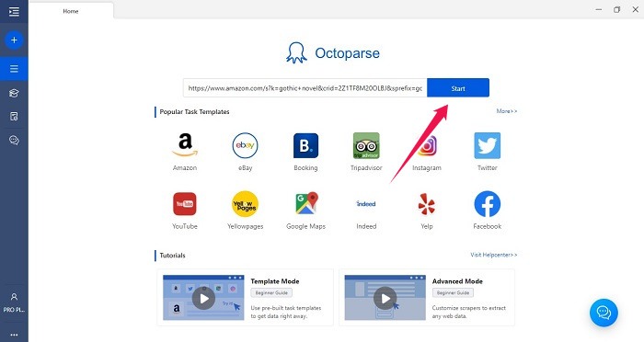Image resolution: width=644 pixels, height=342 pixels.
Task: Click the Octoparse octopus logo
Action: tap(296, 52)
